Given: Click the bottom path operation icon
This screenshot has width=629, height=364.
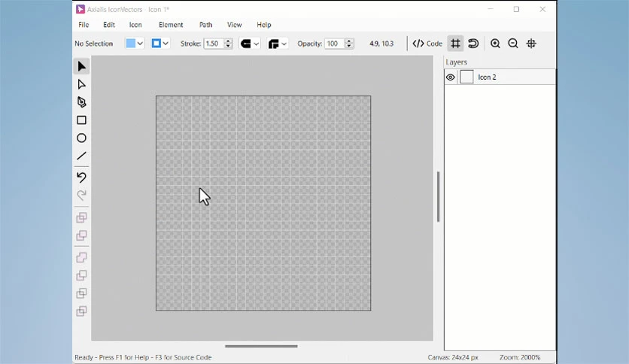Looking at the screenshot, I should coord(81,311).
